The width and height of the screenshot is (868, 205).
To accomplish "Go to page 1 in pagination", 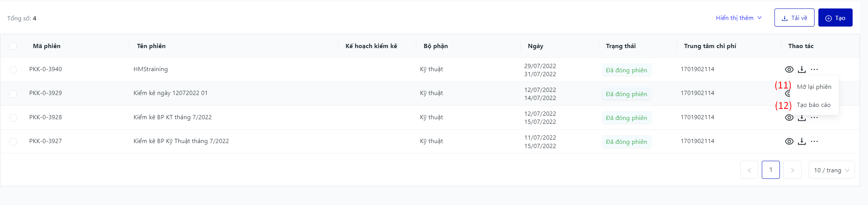I will click(771, 170).
